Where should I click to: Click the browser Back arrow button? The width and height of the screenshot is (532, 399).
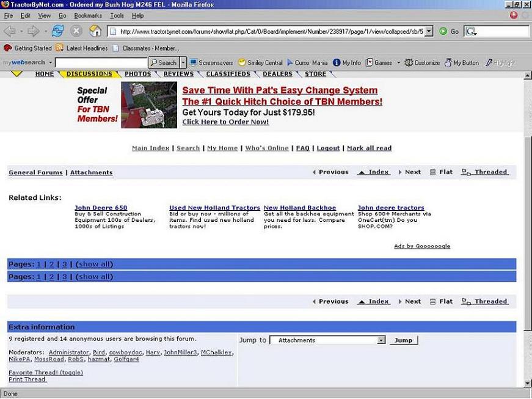click(10, 31)
